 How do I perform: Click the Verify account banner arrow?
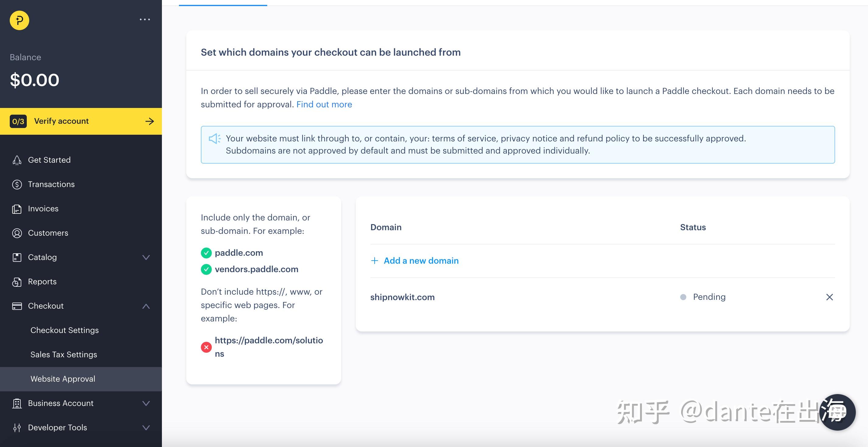tap(150, 121)
